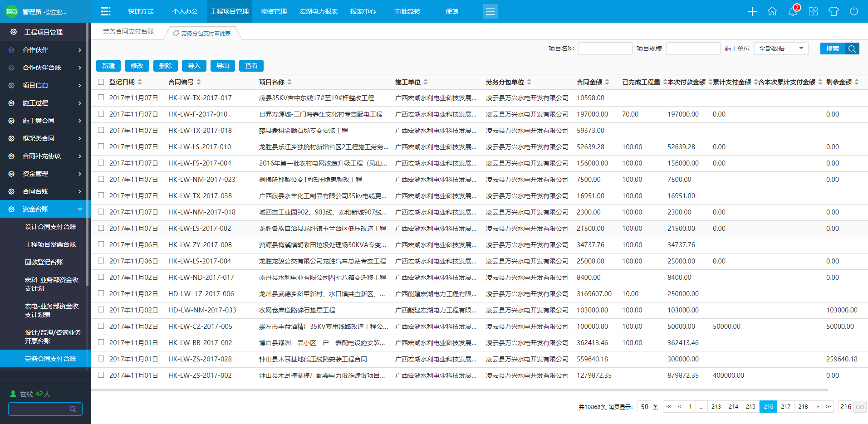Open the shirt theme icon

(x=834, y=11)
